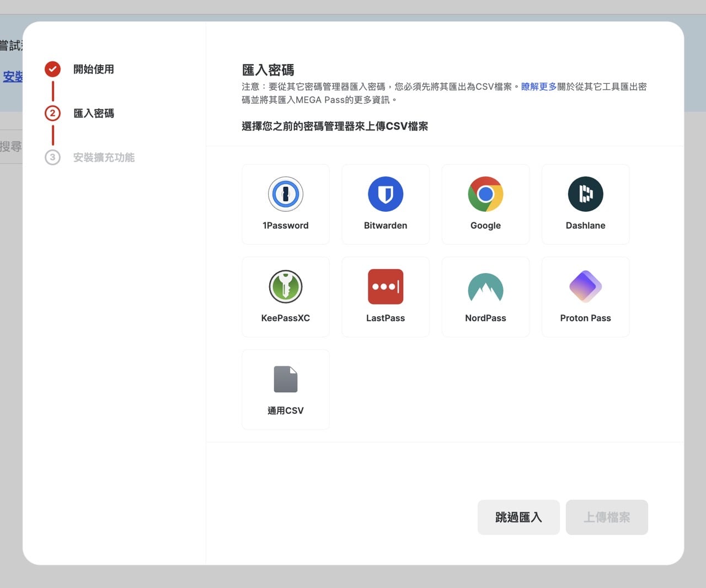Click the 匯入密碼 heading
The image size is (706, 588).
click(268, 70)
